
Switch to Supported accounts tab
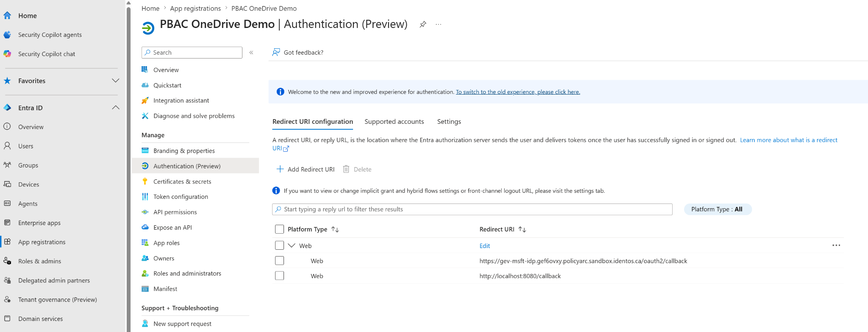pyautogui.click(x=394, y=122)
